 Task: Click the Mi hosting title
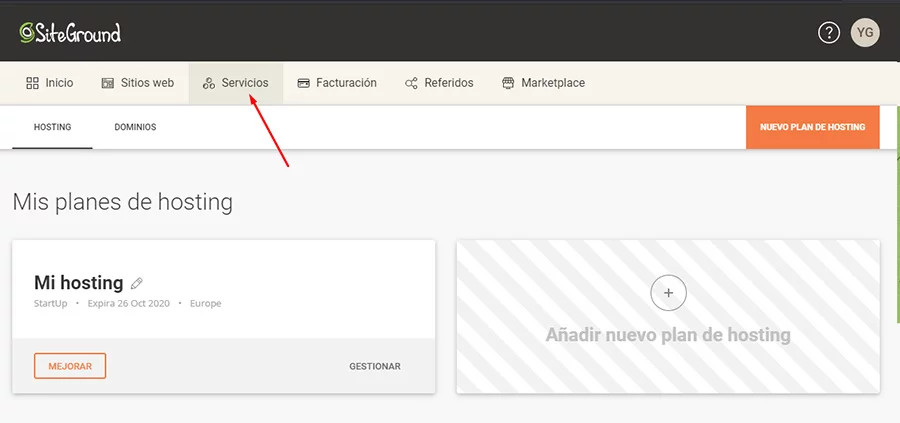[79, 282]
